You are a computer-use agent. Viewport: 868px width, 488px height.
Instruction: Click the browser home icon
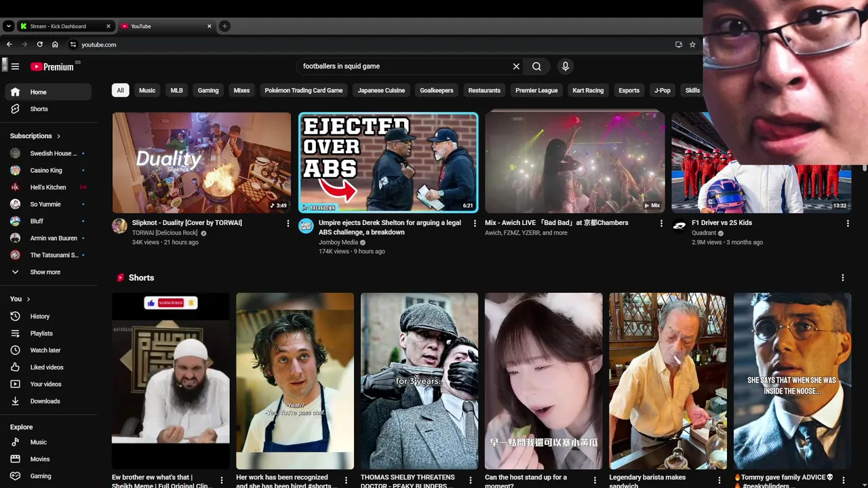click(x=55, y=45)
